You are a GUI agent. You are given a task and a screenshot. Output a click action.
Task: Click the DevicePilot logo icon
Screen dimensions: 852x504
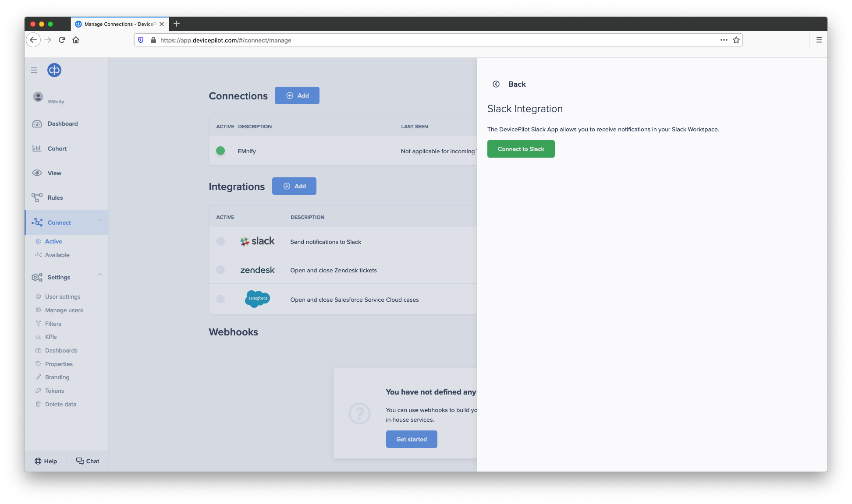tap(54, 70)
